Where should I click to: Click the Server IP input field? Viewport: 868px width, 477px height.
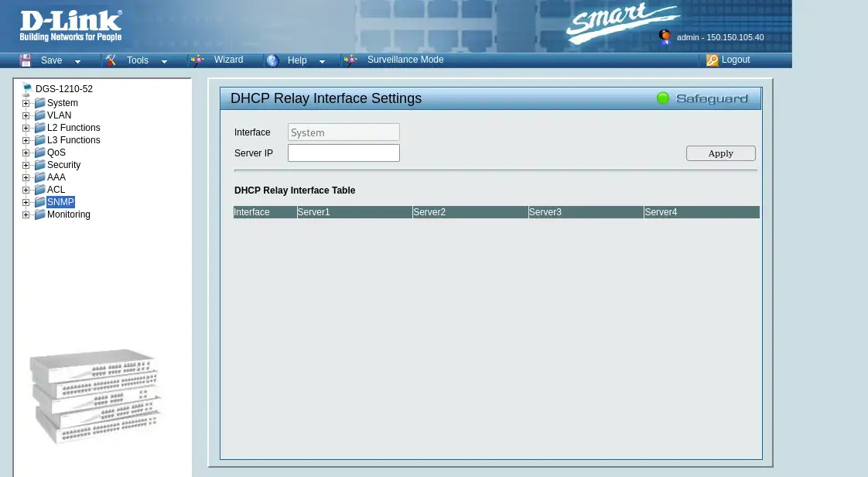tap(343, 153)
